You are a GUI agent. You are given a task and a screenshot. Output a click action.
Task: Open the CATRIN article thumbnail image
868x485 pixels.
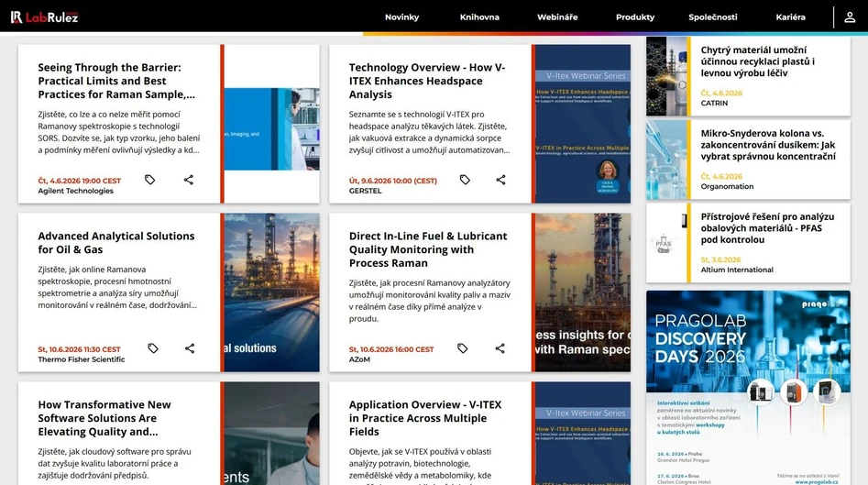point(666,76)
